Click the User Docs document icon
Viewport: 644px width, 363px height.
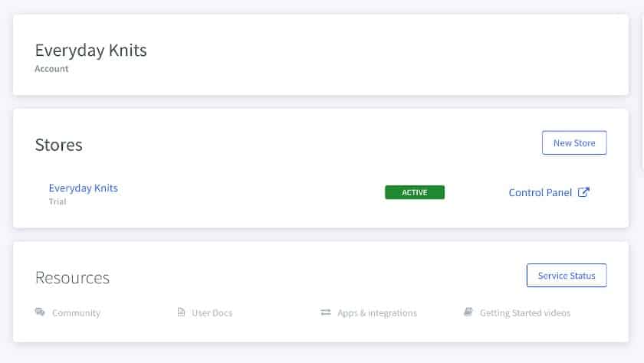click(181, 312)
